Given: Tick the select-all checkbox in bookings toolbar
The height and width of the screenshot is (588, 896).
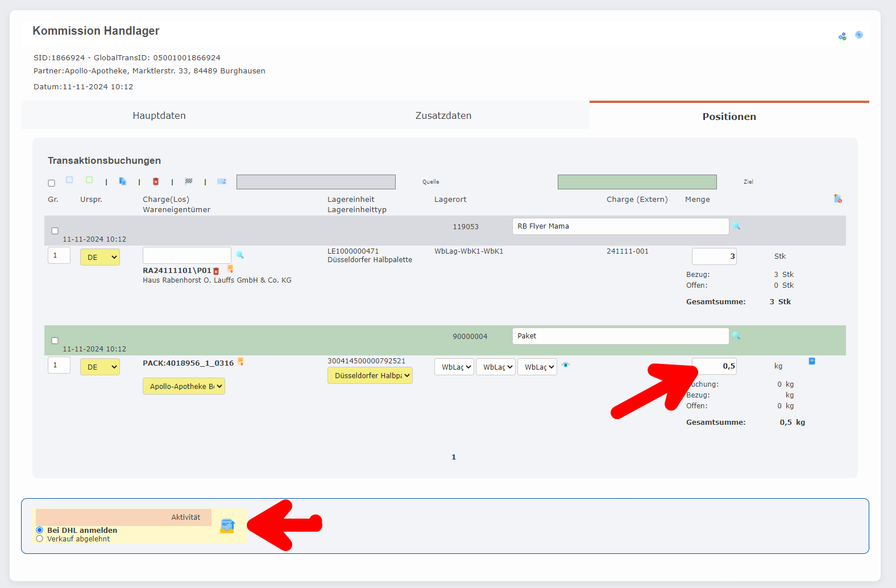Looking at the screenshot, I should (x=51, y=183).
